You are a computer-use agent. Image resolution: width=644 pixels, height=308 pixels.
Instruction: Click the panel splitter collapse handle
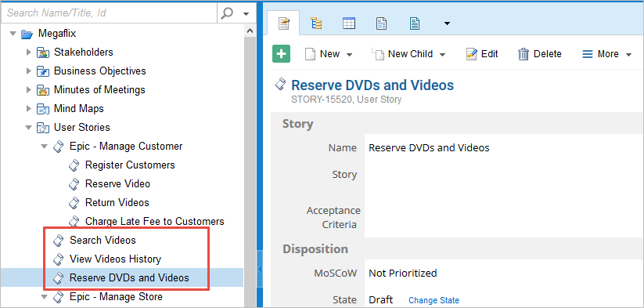click(x=260, y=270)
